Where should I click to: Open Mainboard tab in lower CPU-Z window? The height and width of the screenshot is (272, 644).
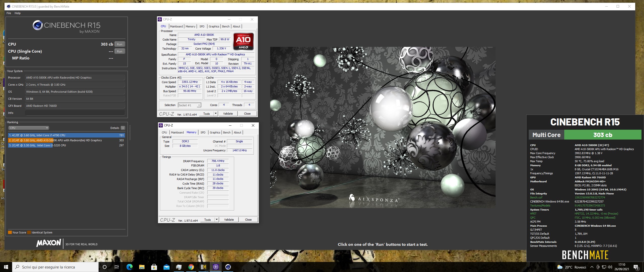tap(177, 132)
